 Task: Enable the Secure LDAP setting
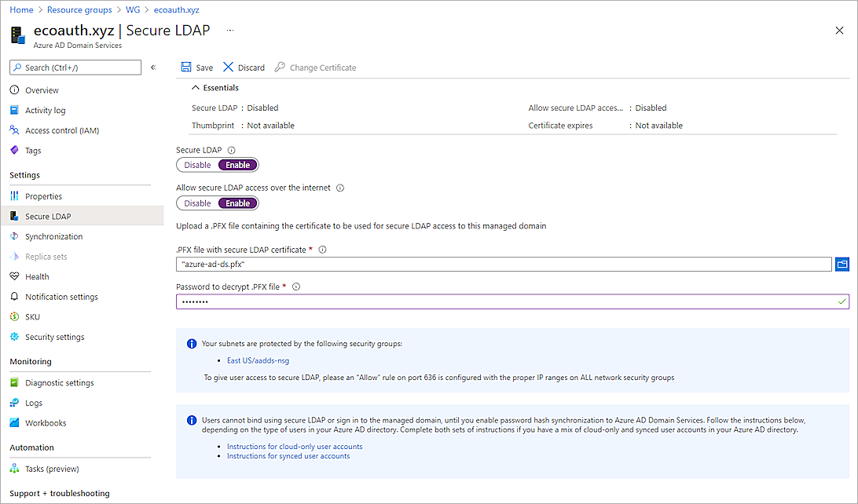pos(238,164)
